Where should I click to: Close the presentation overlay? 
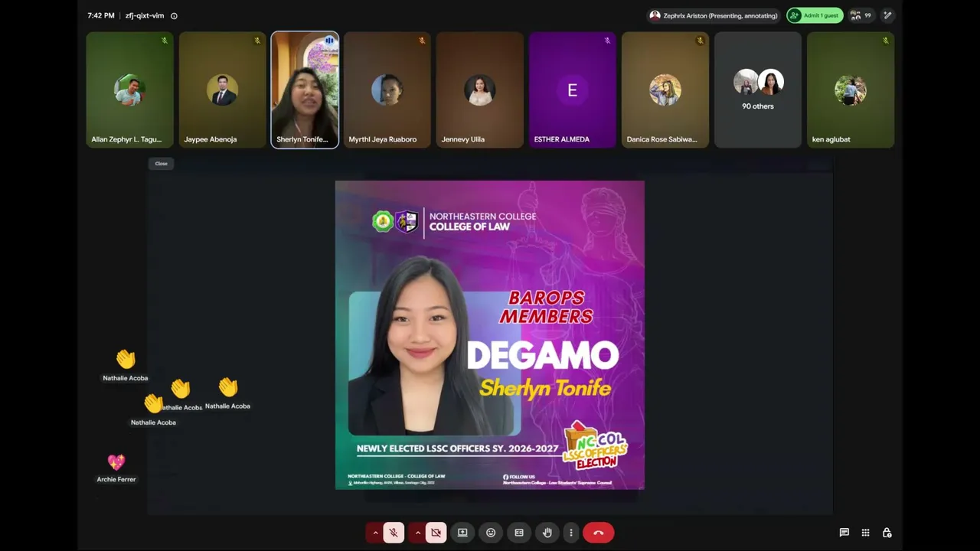[161, 163]
